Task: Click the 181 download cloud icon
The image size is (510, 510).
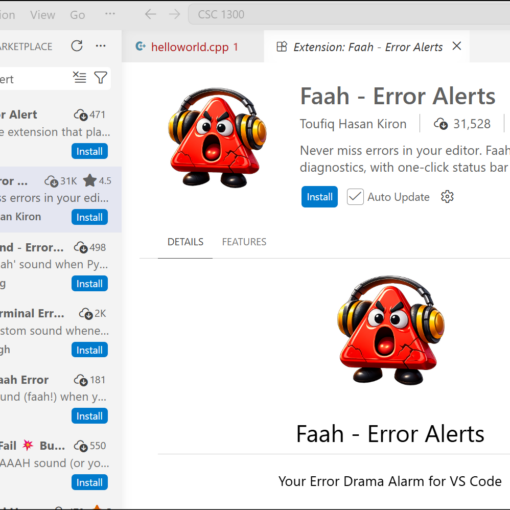Action: pos(81,380)
